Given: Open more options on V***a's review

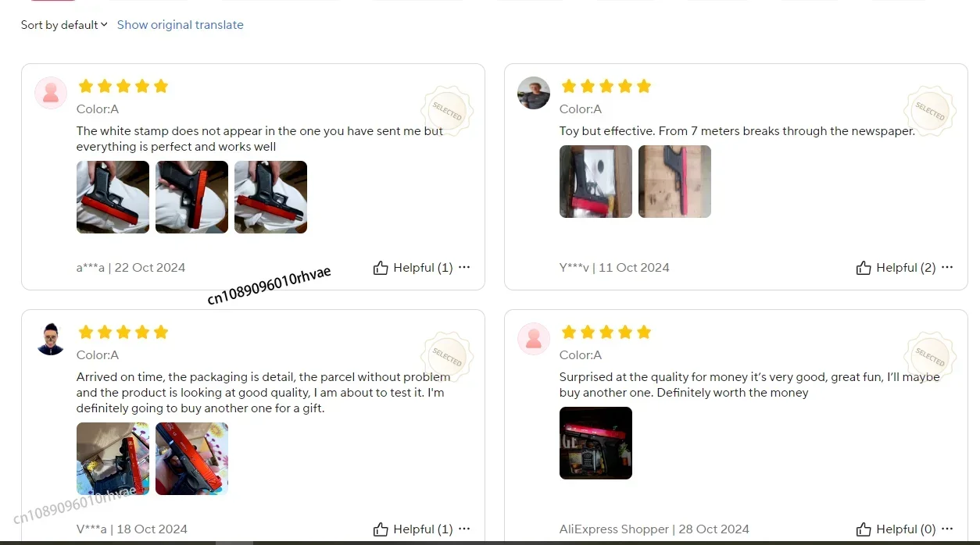Looking at the screenshot, I should tap(464, 529).
